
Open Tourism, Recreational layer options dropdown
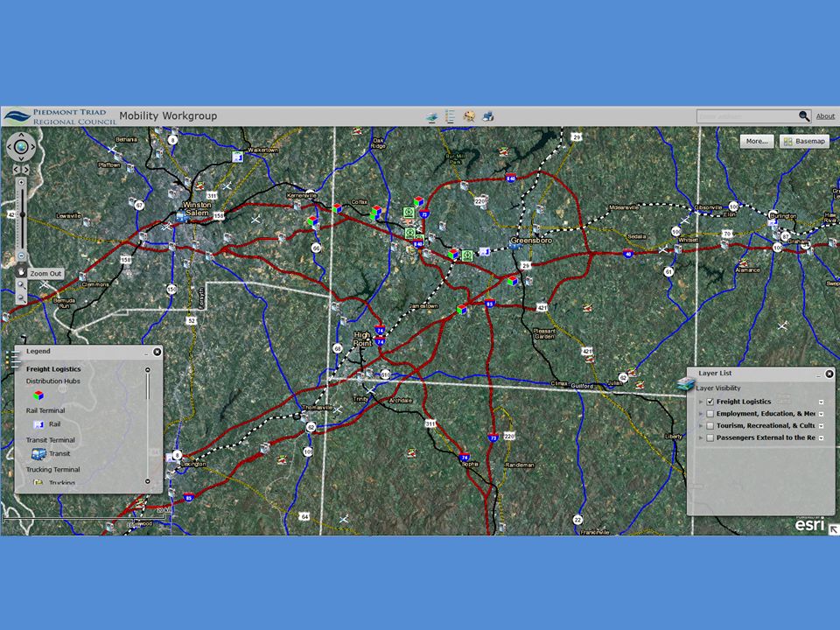[822, 426]
